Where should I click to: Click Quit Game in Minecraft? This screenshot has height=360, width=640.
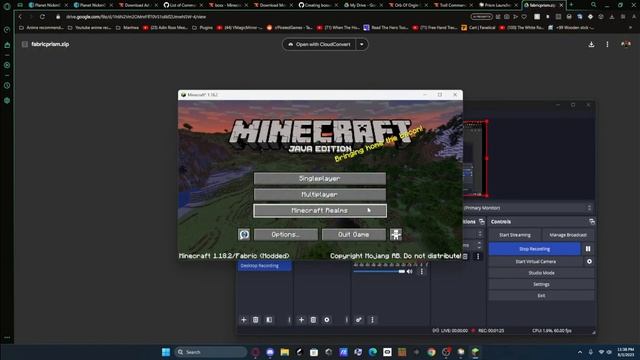click(x=353, y=234)
